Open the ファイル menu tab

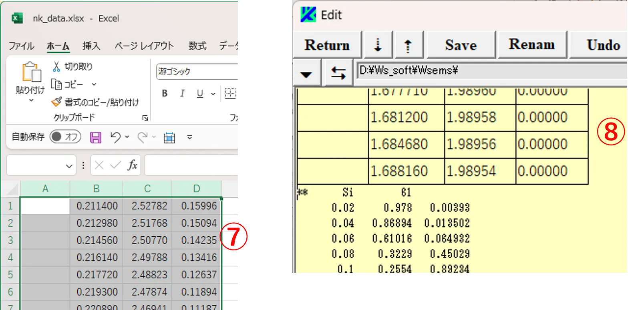coord(22,46)
